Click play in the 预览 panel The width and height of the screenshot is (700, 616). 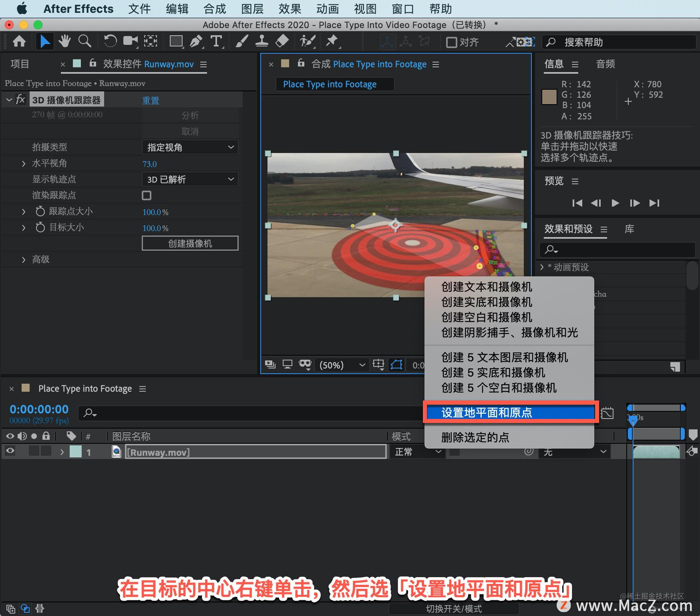coord(615,203)
